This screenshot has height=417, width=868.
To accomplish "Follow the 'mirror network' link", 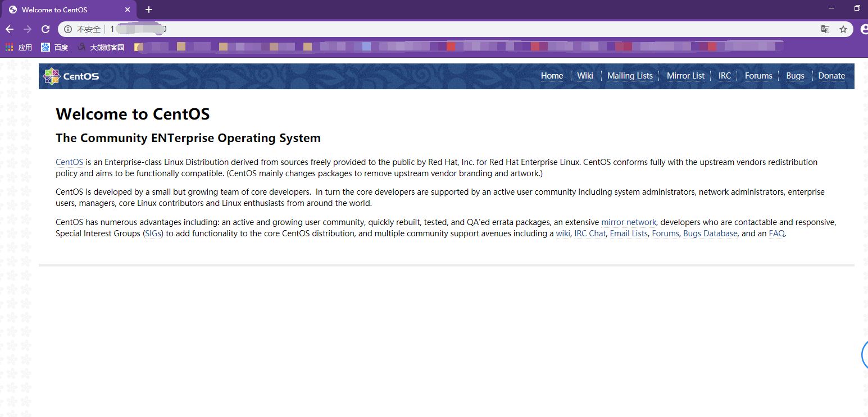I will 629,222.
